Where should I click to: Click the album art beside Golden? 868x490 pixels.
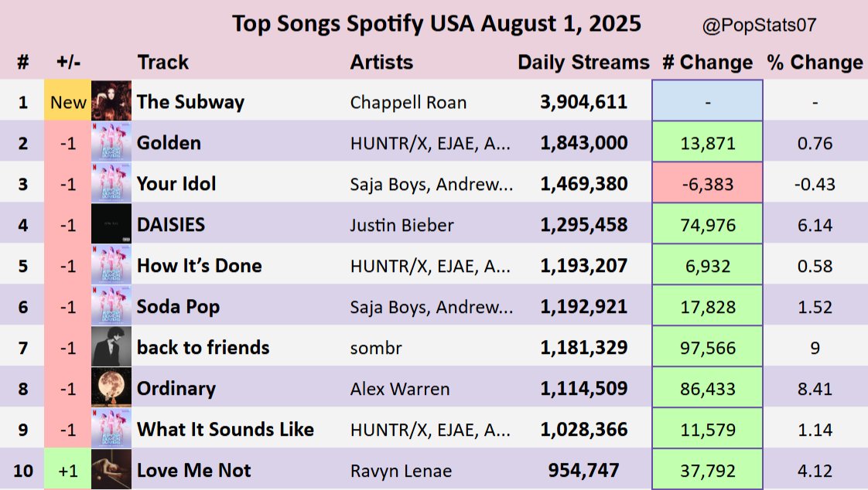click(111, 142)
